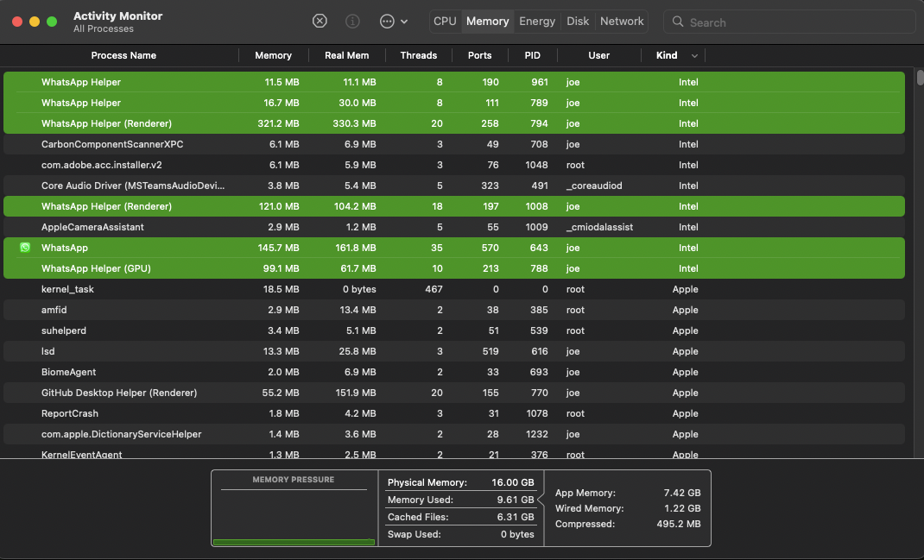
Task: Sort by Process Name column header
Action: click(x=123, y=55)
